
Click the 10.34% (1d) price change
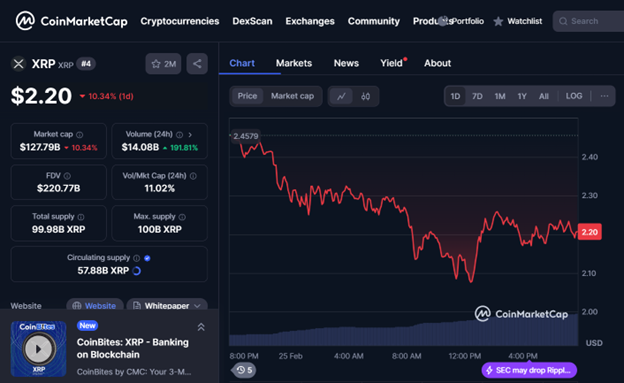point(107,96)
